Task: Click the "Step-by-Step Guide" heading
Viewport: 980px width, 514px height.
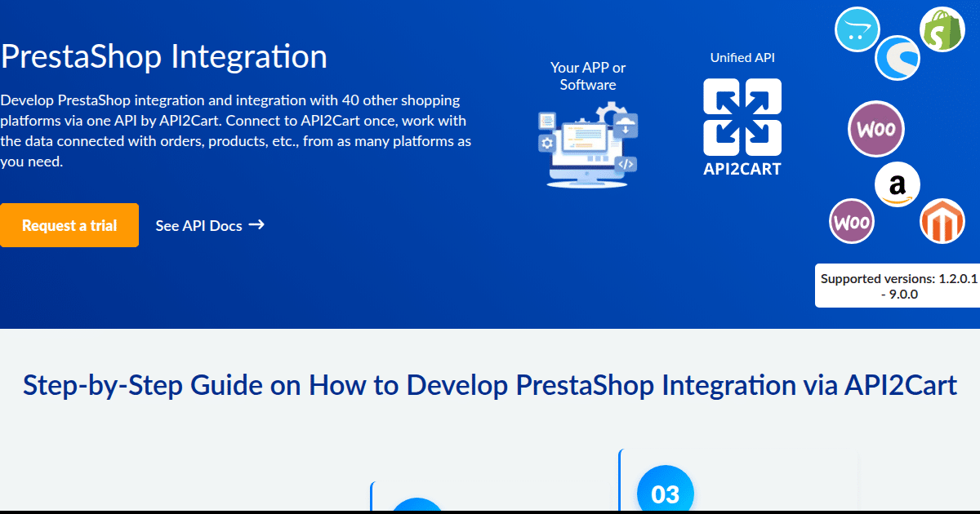Action: tap(490, 384)
